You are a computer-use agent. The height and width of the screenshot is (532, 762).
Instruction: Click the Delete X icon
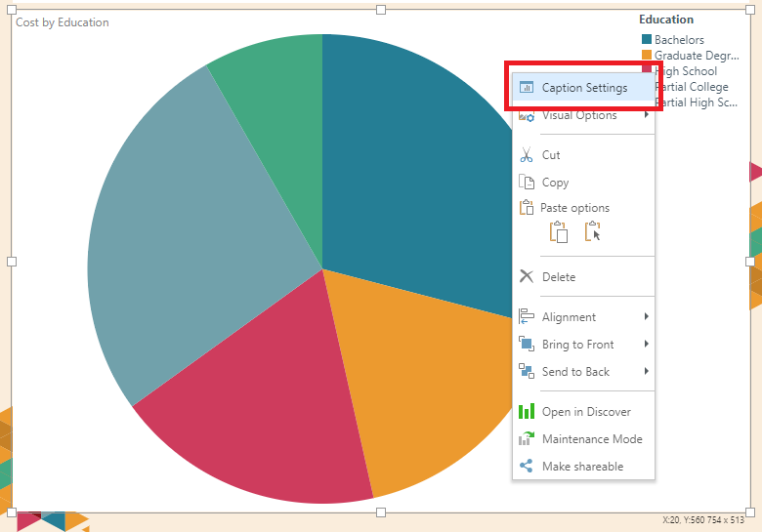tap(527, 277)
